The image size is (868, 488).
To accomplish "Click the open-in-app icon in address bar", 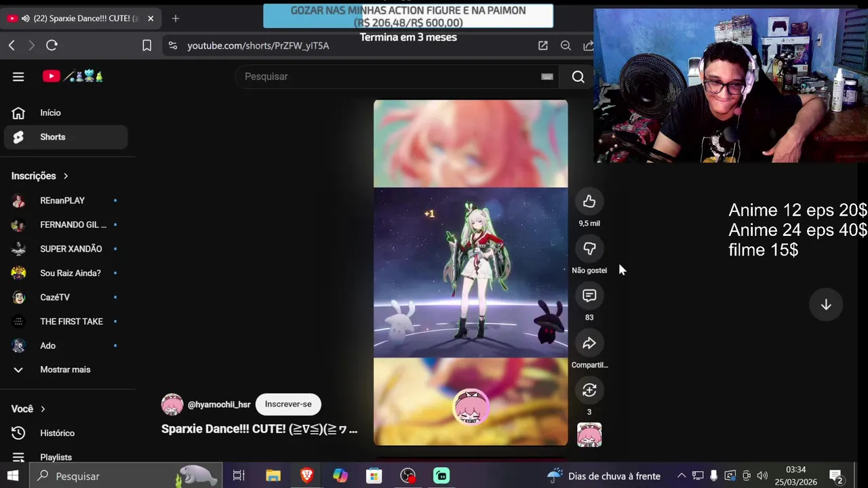I will point(542,45).
